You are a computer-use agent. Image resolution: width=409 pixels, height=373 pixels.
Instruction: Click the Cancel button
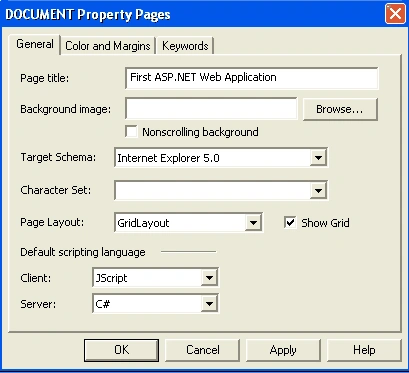point(202,350)
